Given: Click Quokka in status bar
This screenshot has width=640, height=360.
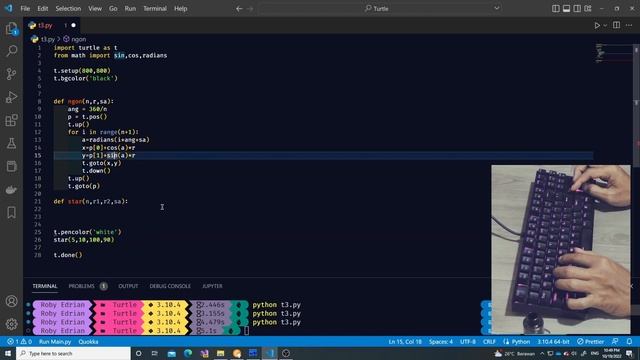Looking at the screenshot, I should click(88, 342).
